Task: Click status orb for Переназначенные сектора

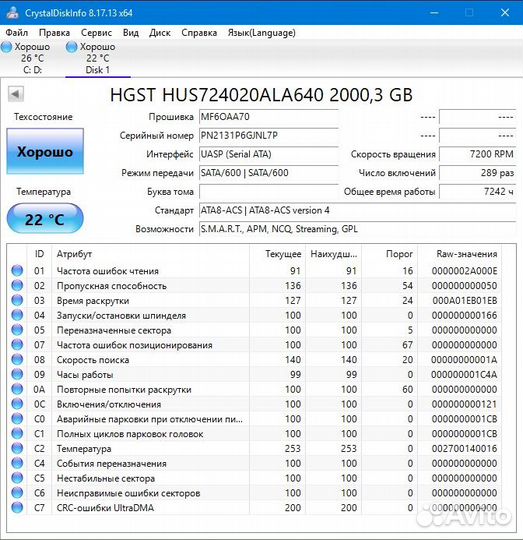Action: [x=17, y=330]
